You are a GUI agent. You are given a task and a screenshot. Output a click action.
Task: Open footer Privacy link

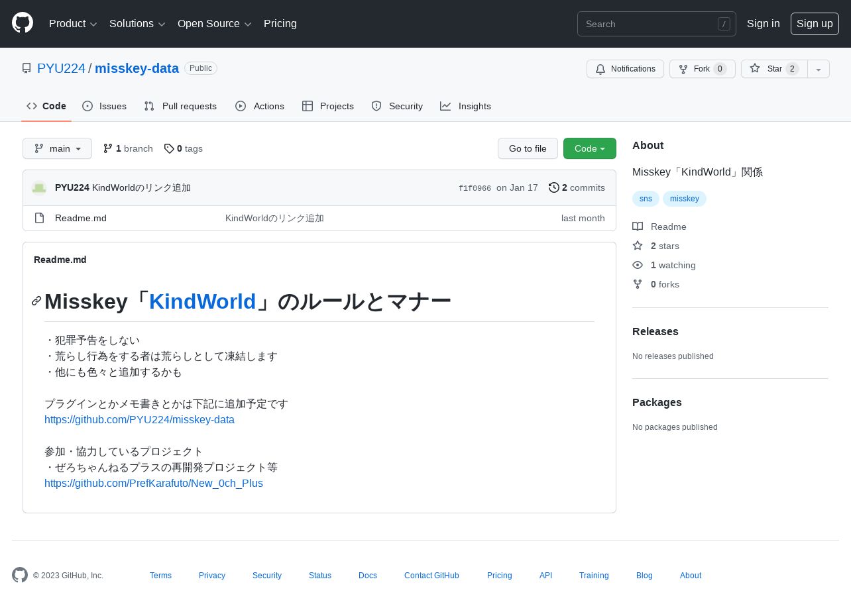(212, 576)
